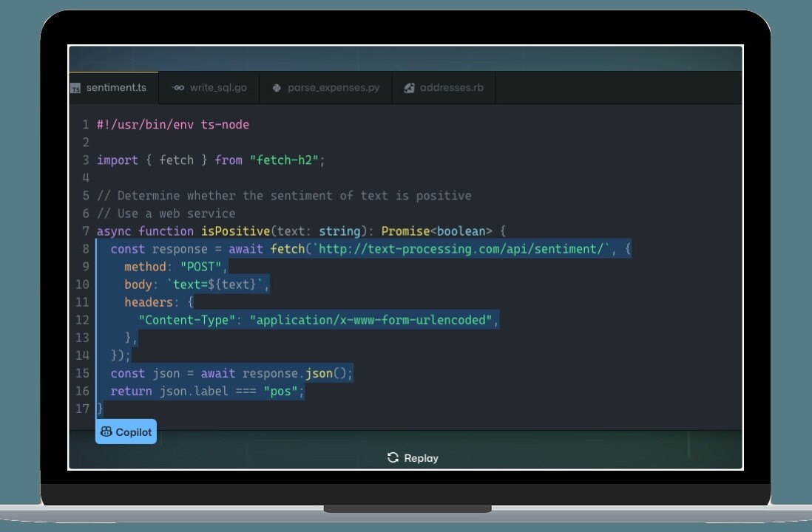Viewport: 812px width, 532px height.
Task: Click the text-processing.com URL in the fetch call
Action: click(x=461, y=249)
